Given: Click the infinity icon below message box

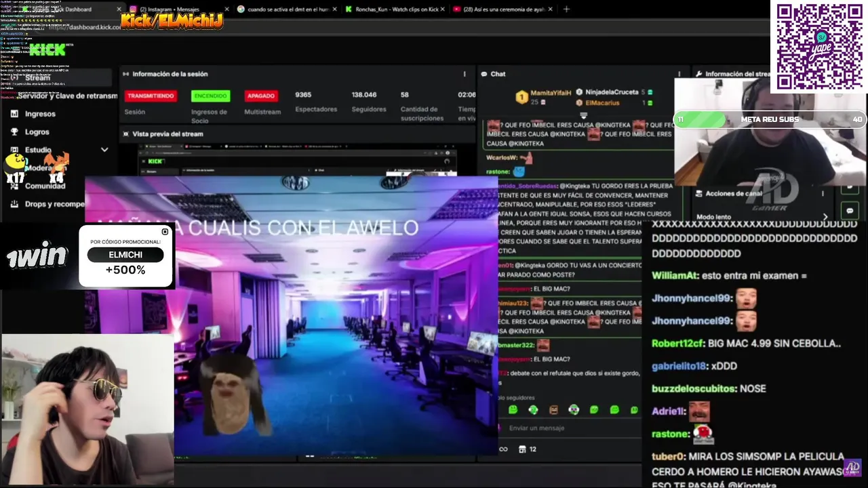Looking at the screenshot, I should point(503,449).
